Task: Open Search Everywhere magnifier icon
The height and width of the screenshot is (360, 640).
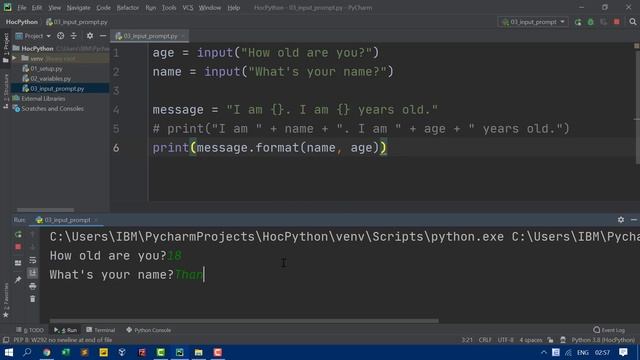Action: [x=633, y=22]
